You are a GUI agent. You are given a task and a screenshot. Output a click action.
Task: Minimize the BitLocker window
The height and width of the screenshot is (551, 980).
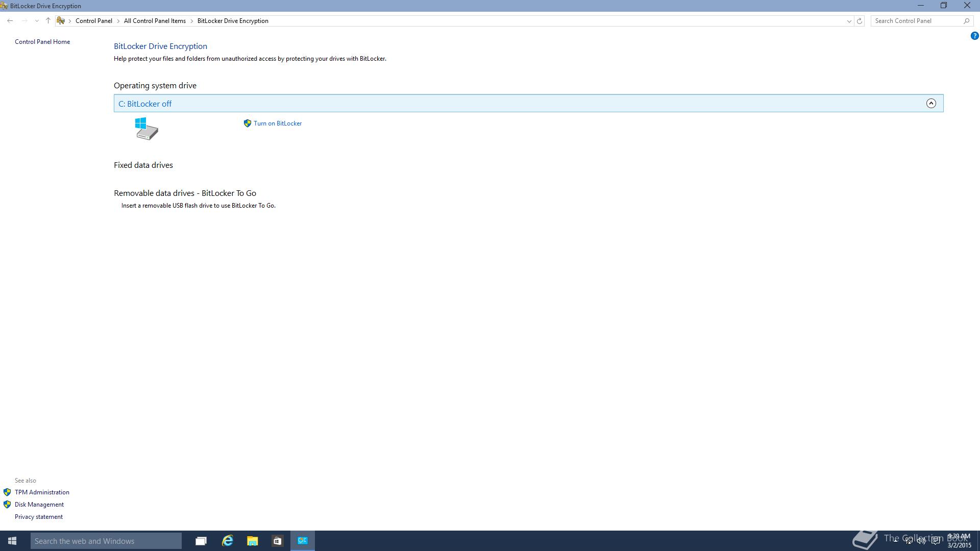(x=921, y=6)
